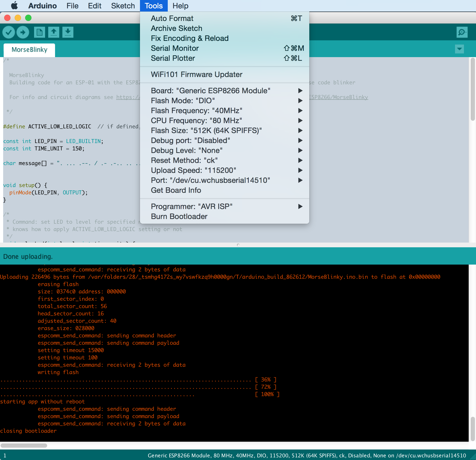Open the Apple menu
Image resolution: width=476 pixels, height=460 pixels.
coord(14,6)
